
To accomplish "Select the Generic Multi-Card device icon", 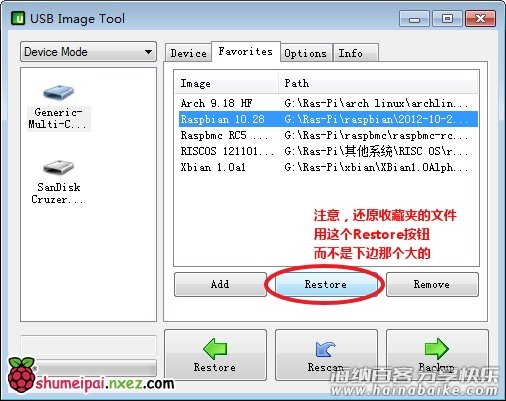I will click(58, 107).
